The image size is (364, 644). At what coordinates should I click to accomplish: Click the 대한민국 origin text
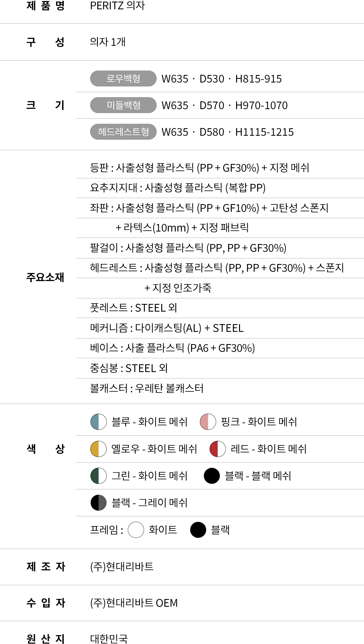click(x=109, y=639)
